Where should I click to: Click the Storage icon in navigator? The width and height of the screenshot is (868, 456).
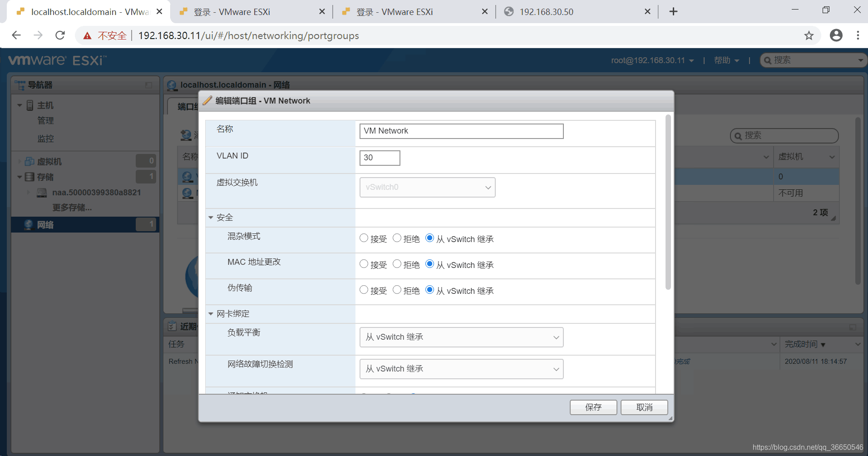point(30,177)
